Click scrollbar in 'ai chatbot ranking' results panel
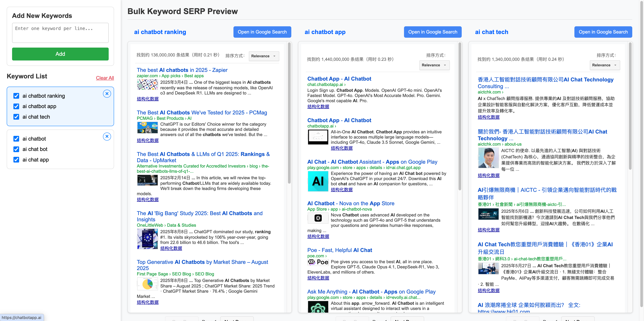644x321 pixels. (x=289, y=113)
